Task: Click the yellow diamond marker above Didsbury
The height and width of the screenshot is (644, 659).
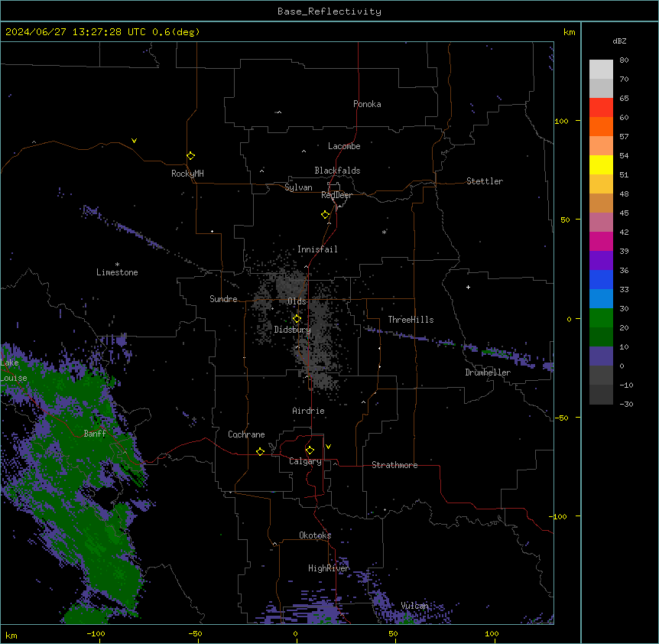Action: tap(297, 319)
